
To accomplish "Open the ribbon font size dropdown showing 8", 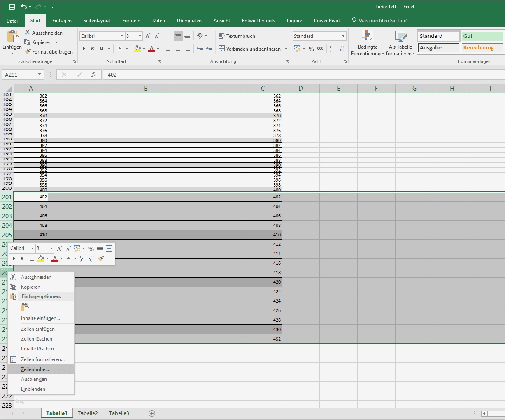I will tap(140, 36).
